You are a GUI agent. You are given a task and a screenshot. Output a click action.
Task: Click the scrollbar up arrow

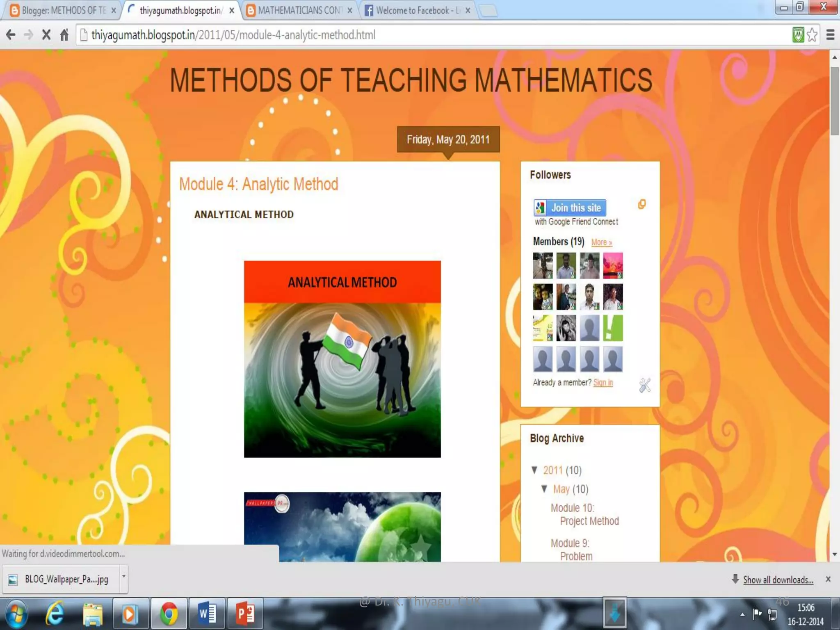[x=834, y=57]
